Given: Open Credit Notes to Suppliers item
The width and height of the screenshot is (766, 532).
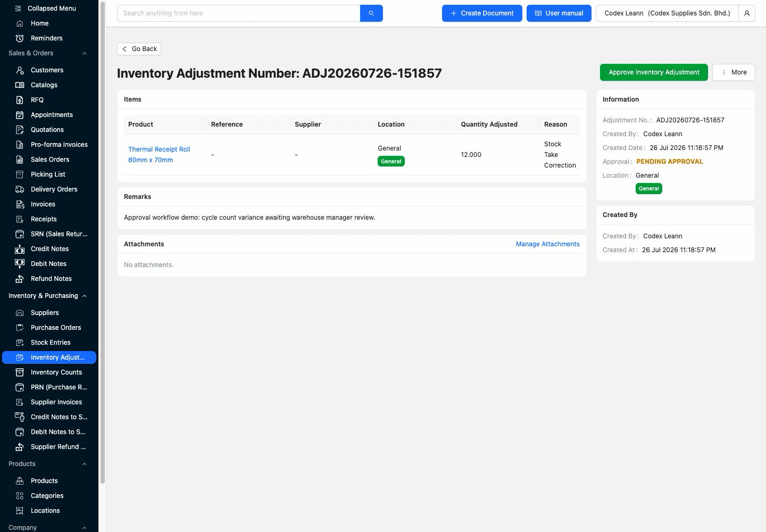Looking at the screenshot, I should coord(49,417).
